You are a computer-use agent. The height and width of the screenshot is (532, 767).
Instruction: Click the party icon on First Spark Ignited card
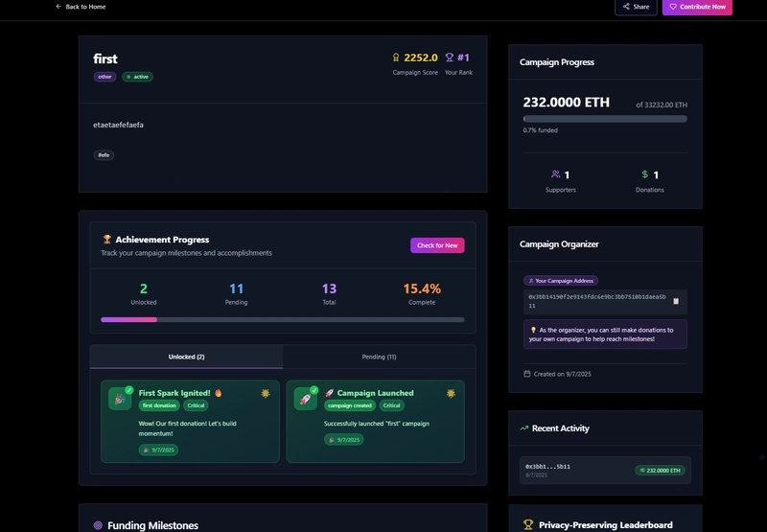120,399
